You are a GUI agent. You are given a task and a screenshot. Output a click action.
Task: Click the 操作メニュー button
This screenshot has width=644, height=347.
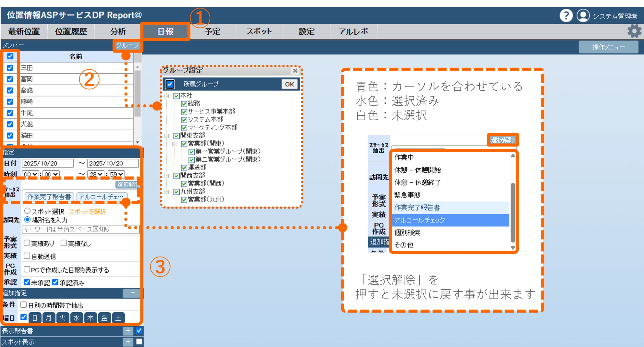pyautogui.click(x=608, y=47)
